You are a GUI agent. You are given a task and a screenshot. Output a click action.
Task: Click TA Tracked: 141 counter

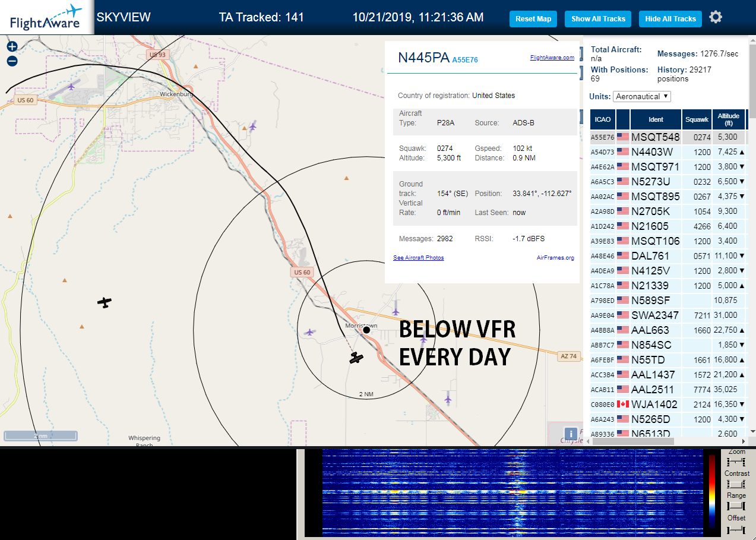pos(261,17)
